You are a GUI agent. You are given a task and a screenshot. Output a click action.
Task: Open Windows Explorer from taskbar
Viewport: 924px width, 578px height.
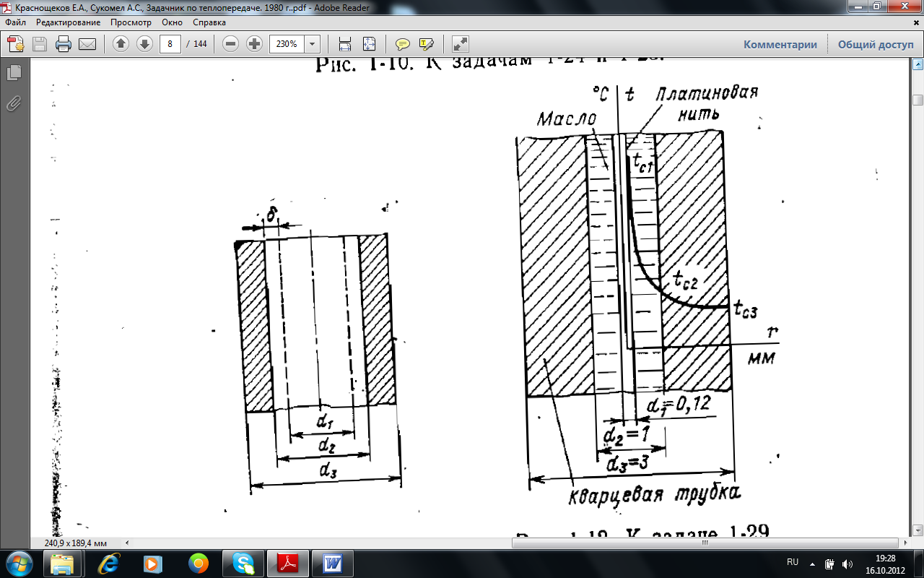(x=62, y=563)
